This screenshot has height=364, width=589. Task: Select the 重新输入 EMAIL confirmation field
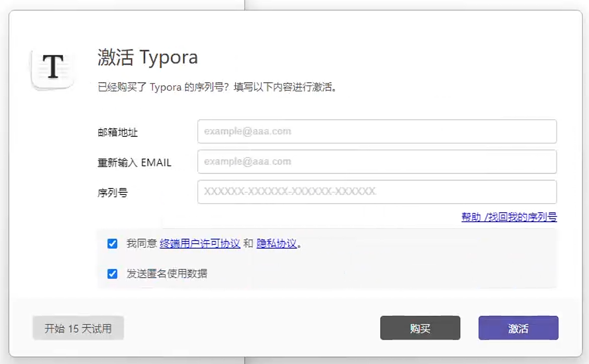[x=377, y=161]
